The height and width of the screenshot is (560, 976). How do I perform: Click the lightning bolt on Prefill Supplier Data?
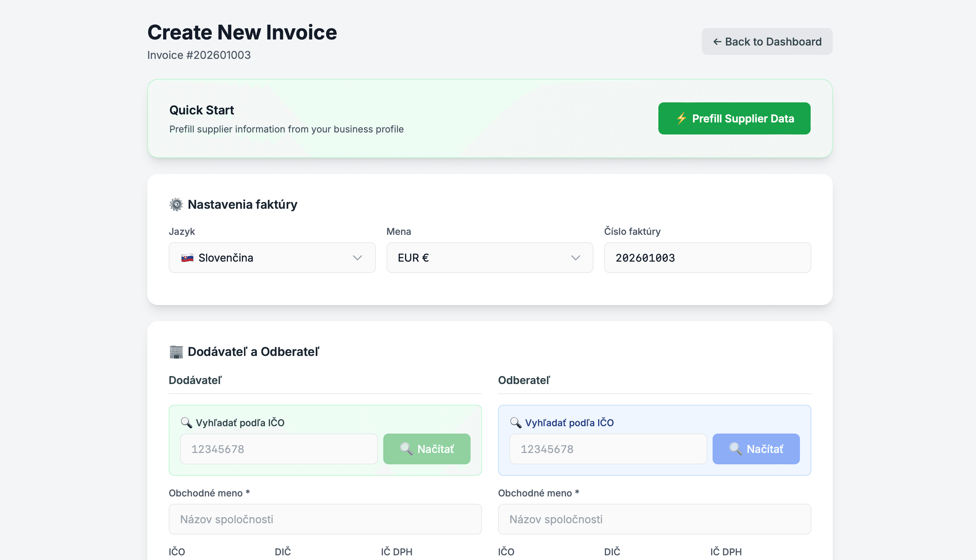[681, 118]
